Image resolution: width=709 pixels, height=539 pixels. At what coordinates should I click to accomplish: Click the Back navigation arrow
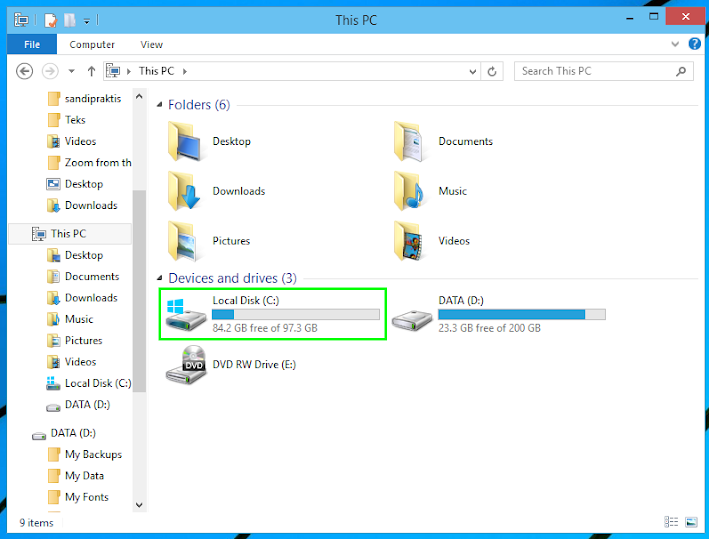(x=24, y=71)
